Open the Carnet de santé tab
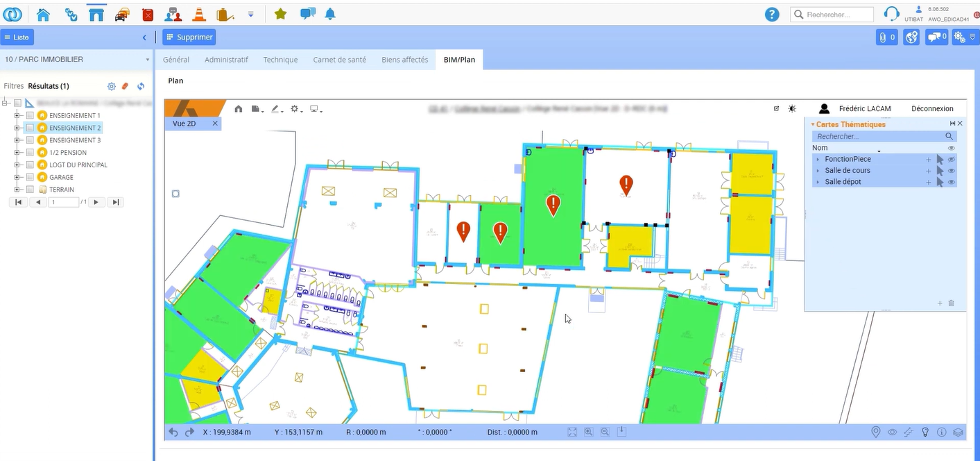This screenshot has height=461, width=980. (x=339, y=60)
